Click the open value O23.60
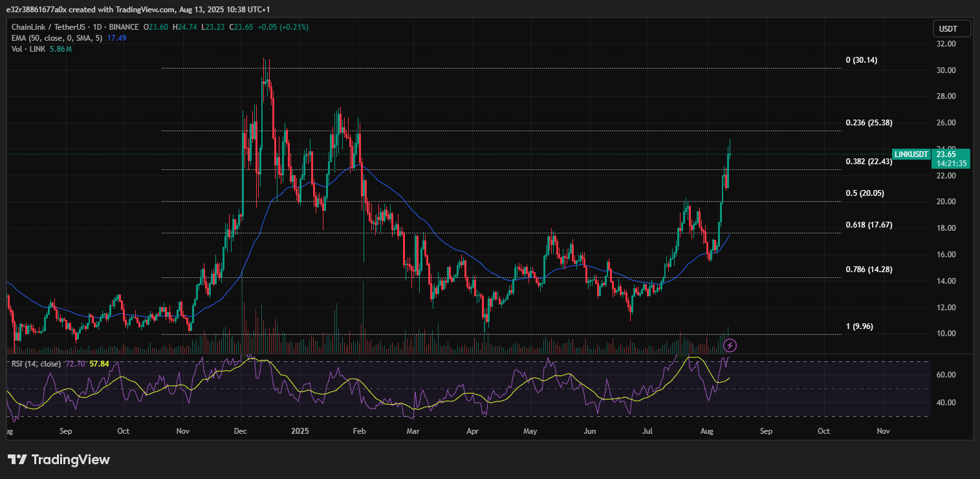 tap(157, 27)
